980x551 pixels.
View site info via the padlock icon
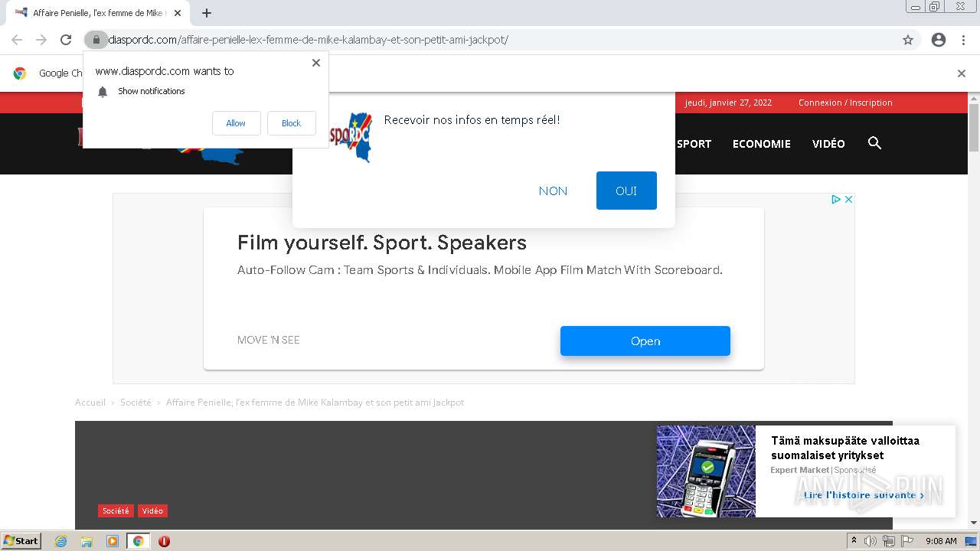tap(96, 40)
